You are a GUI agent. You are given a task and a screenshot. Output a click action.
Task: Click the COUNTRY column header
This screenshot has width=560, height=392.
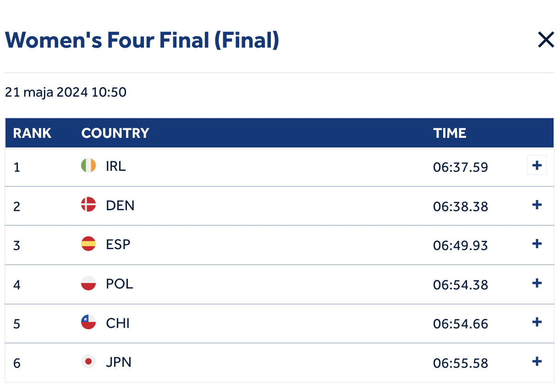[x=115, y=133]
